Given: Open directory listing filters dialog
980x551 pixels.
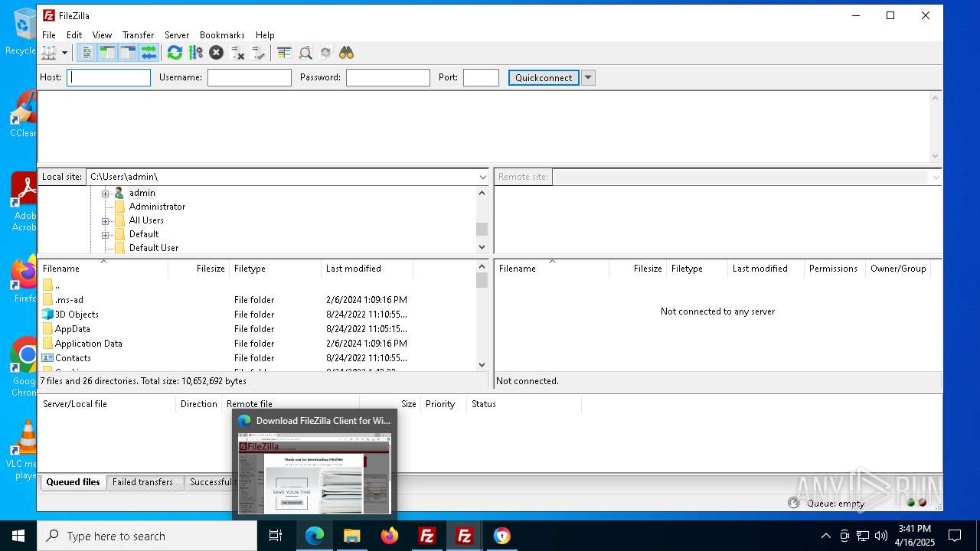Looking at the screenshot, I should (284, 53).
